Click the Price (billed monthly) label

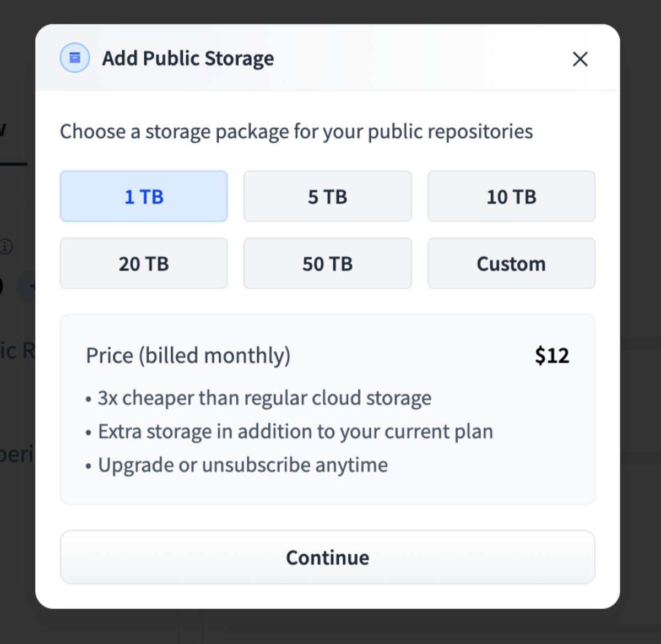tap(188, 355)
